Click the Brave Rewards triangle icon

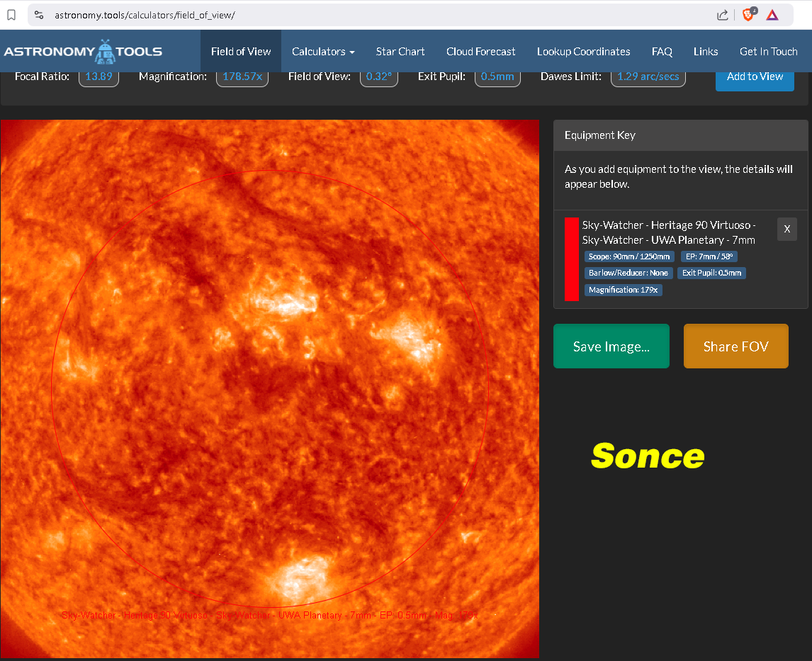[x=772, y=15]
